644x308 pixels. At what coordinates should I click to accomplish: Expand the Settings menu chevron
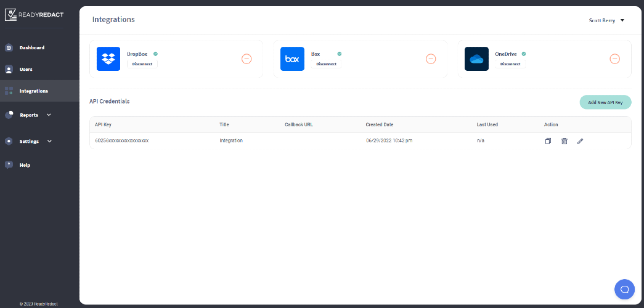(x=50, y=141)
